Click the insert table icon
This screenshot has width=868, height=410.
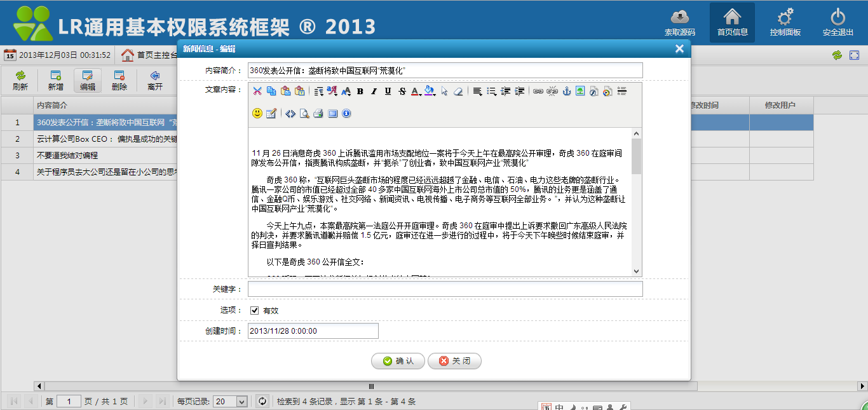271,113
